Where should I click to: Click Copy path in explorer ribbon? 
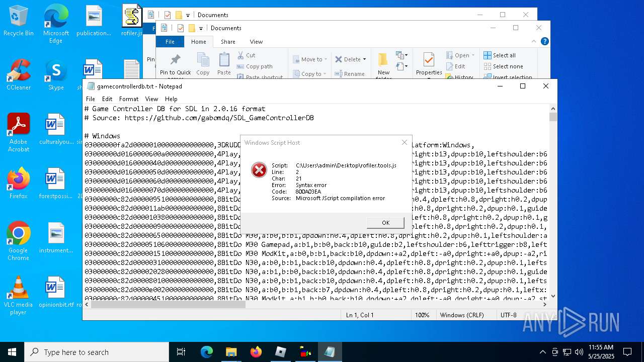click(255, 66)
